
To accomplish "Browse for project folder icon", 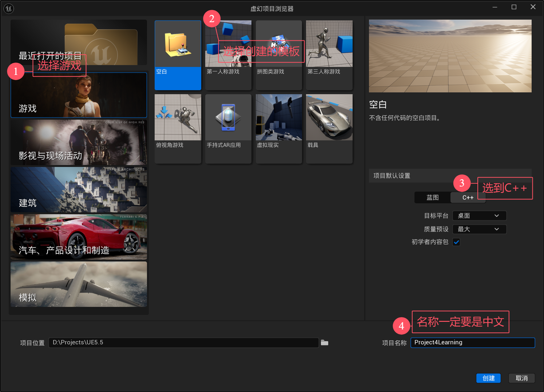I will (x=325, y=343).
